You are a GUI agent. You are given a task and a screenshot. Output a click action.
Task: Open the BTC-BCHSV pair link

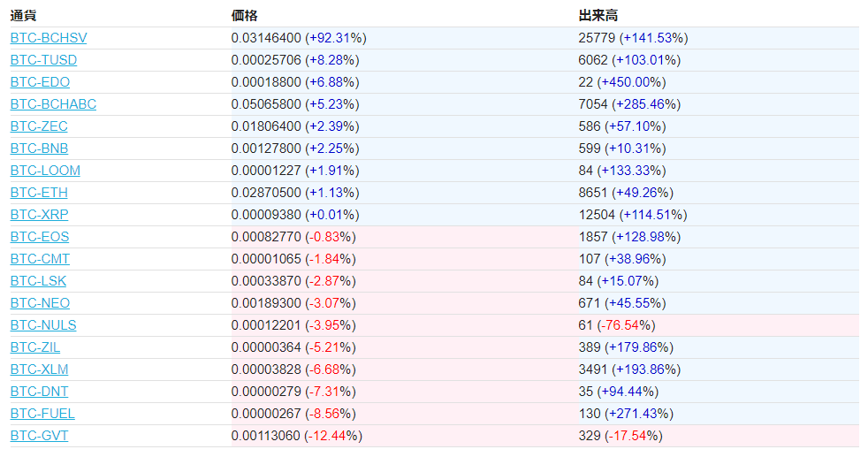click(49, 38)
